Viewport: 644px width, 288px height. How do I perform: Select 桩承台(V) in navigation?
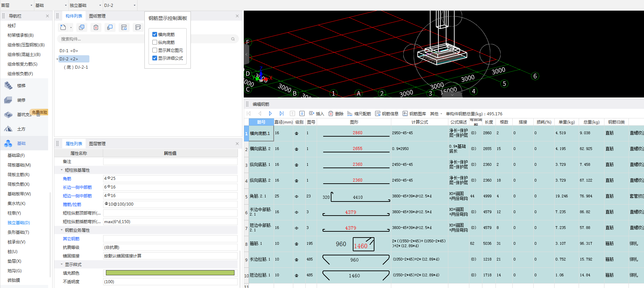pyautogui.click(x=17, y=242)
